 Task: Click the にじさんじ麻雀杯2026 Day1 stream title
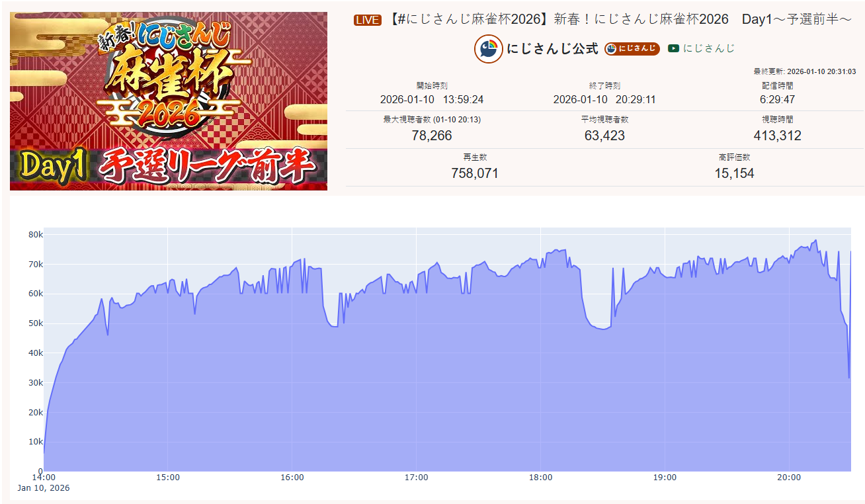(x=620, y=19)
